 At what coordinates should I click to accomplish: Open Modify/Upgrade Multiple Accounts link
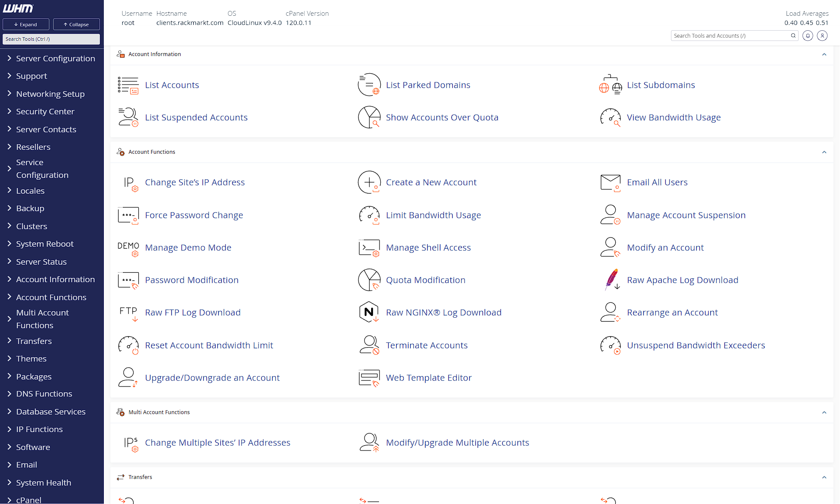pos(457,443)
